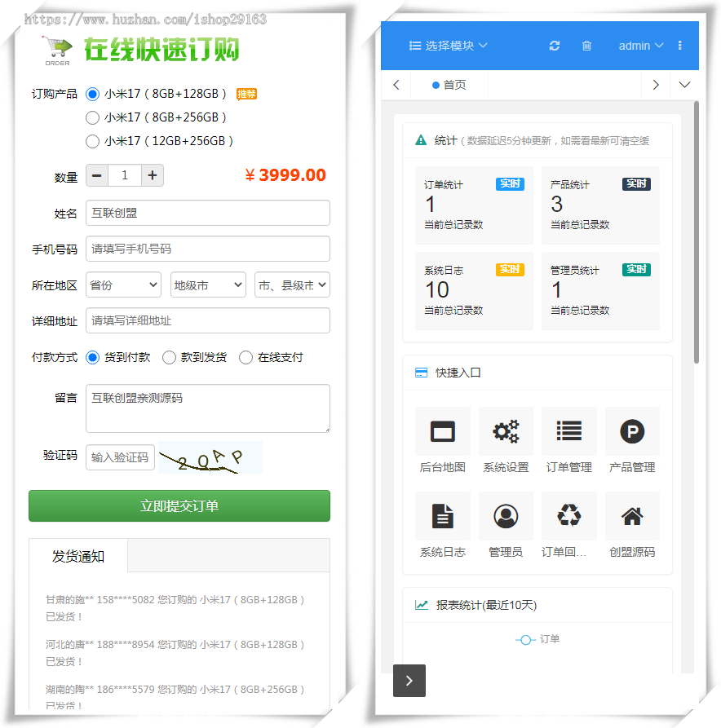Open the 系统日志 document shortcut
The width and height of the screenshot is (721, 728).
(x=443, y=516)
